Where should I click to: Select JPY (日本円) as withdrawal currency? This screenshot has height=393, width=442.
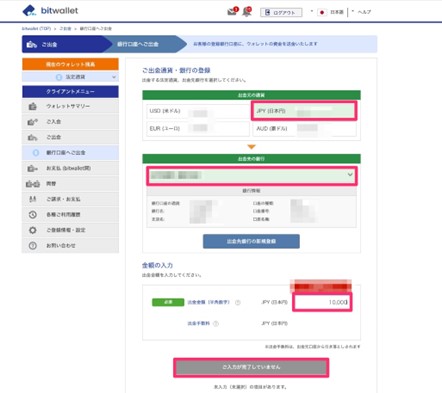(x=304, y=111)
